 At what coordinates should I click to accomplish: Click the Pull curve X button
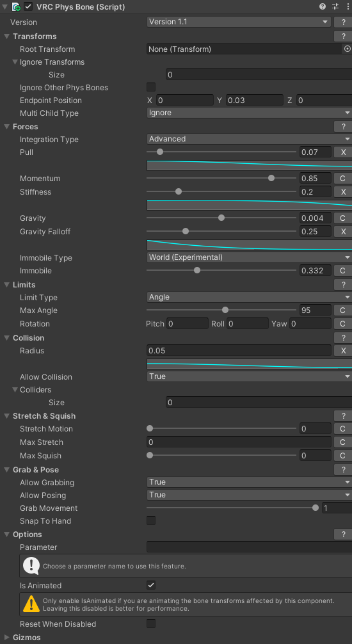coord(342,152)
